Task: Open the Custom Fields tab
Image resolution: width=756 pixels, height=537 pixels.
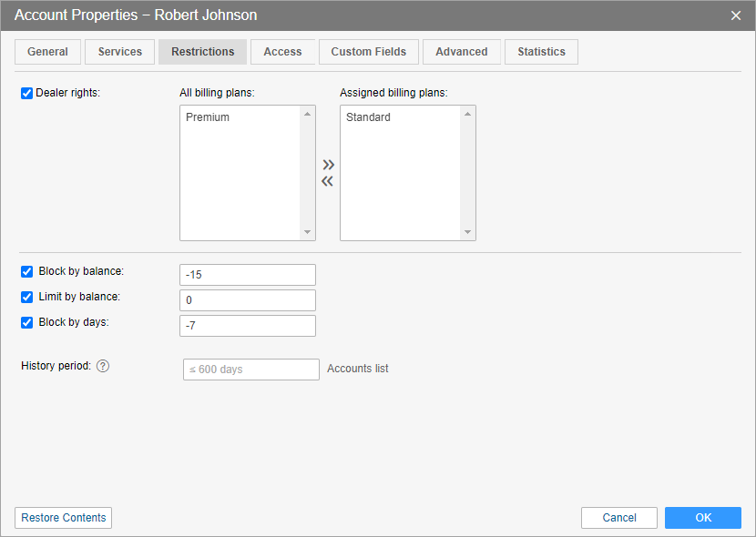Action: [369, 52]
